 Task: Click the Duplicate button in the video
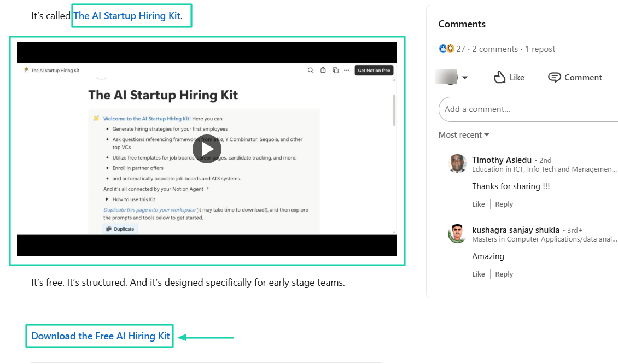point(120,229)
